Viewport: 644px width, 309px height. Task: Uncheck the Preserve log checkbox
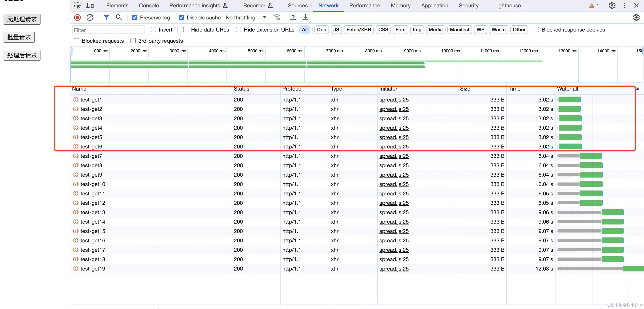coord(135,17)
